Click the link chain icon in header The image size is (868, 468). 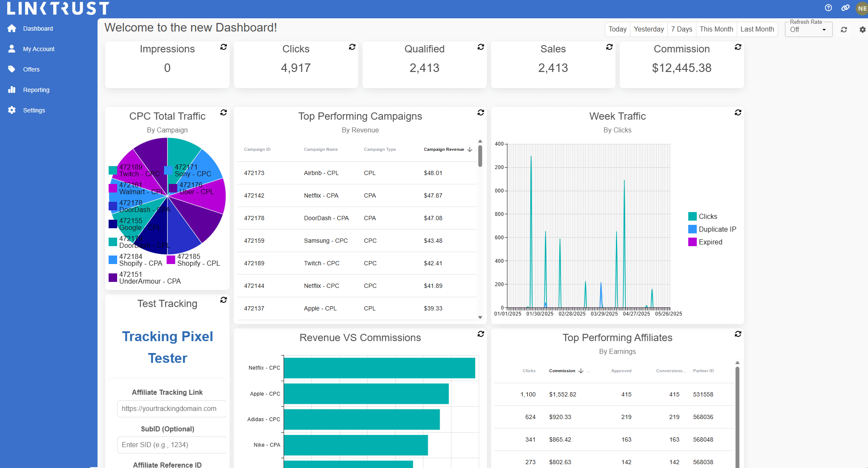[x=845, y=8]
